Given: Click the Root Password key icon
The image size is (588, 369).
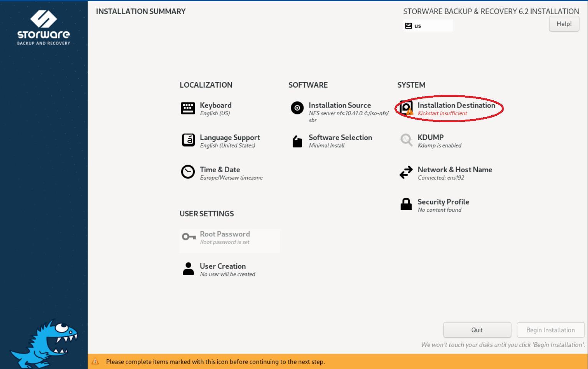Looking at the screenshot, I should tap(189, 237).
